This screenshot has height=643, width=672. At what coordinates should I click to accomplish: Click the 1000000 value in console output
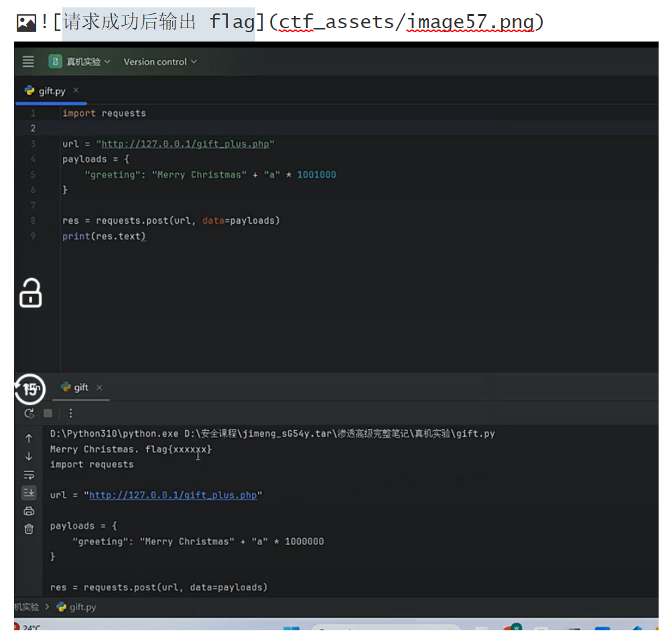[304, 541]
